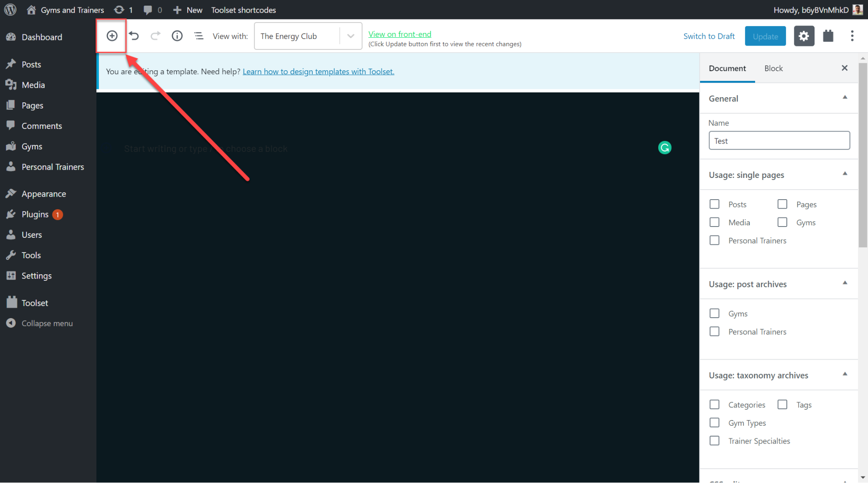Image resolution: width=868 pixels, height=483 pixels.
Task: Open the New menu in the admin bar
Action: point(187,10)
